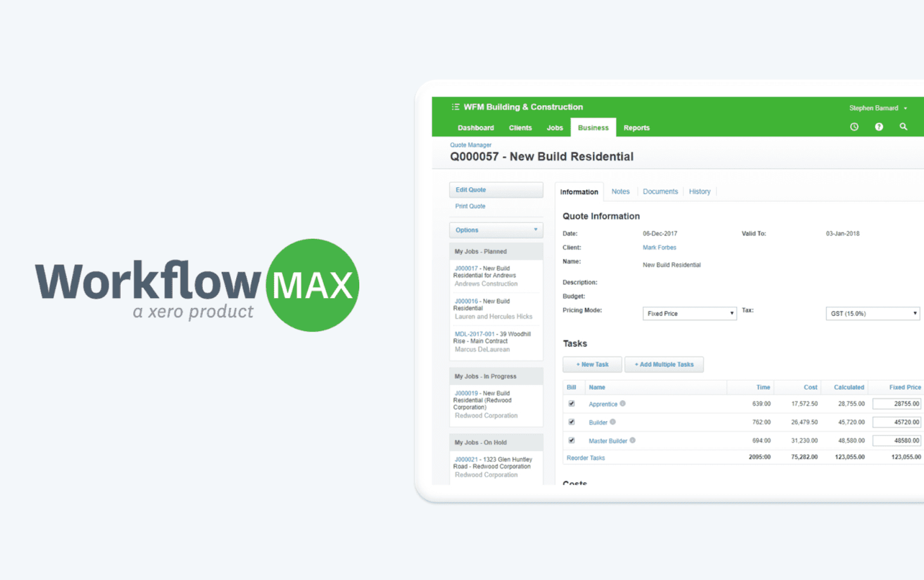
Task: Toggle the Master Builder bill checkbox
Action: click(x=571, y=440)
